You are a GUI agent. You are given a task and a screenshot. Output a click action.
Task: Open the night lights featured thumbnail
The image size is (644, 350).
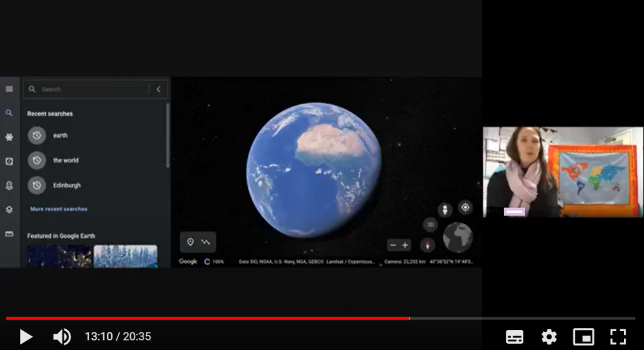point(60,256)
